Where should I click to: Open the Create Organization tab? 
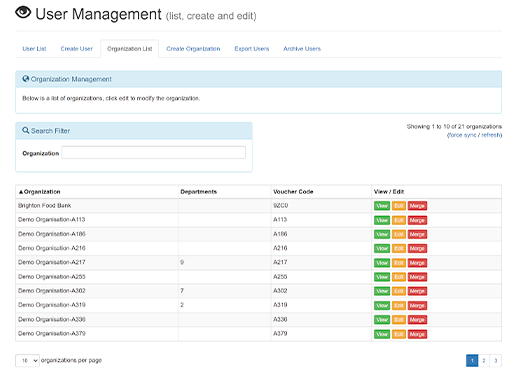pyautogui.click(x=193, y=49)
